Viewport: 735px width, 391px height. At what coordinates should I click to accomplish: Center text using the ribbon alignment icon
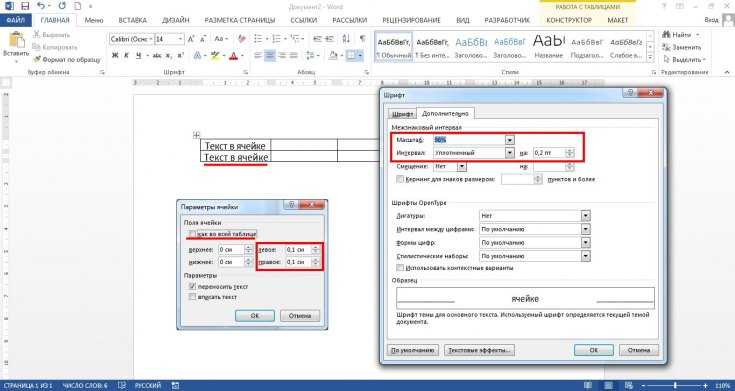pyautogui.click(x=270, y=55)
